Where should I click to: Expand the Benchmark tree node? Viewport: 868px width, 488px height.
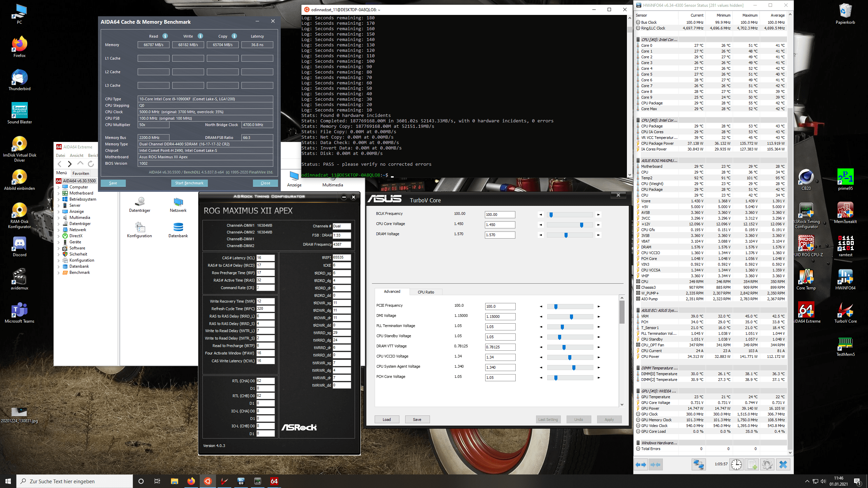click(x=59, y=272)
